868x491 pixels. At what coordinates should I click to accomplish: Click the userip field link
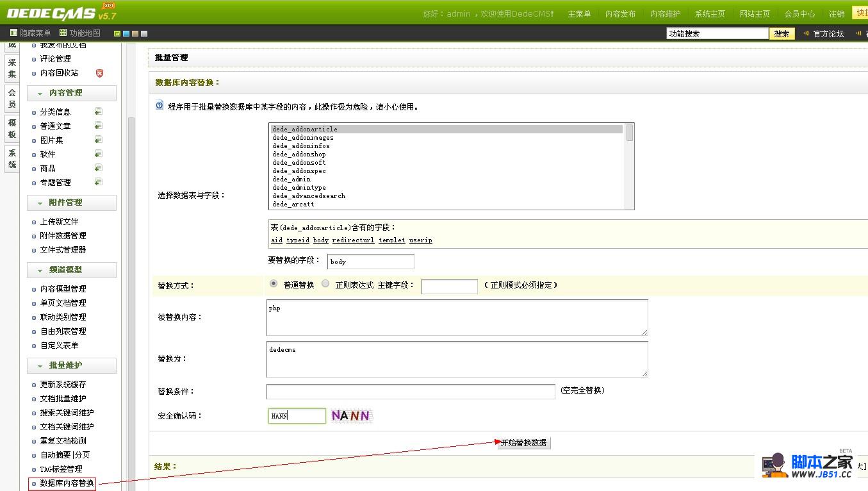click(421, 240)
